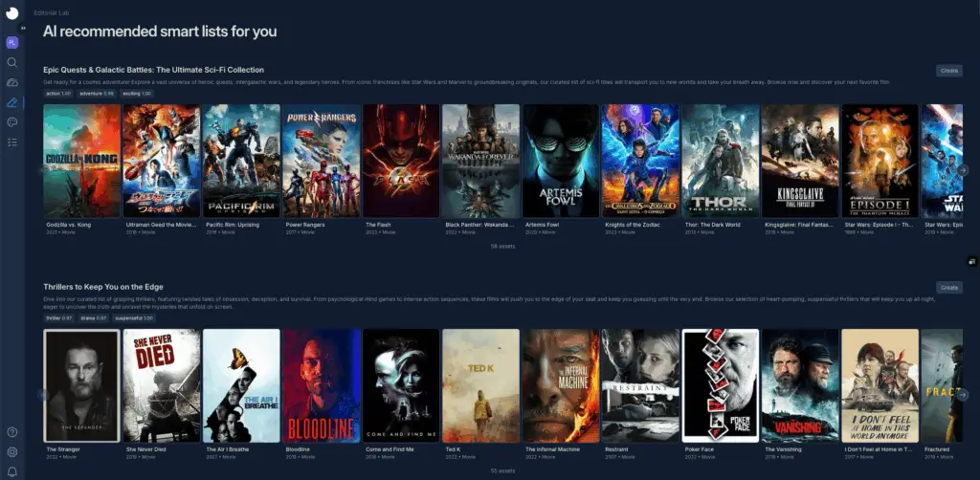This screenshot has width=980, height=480.
Task: Click the drama 0.97 tag
Action: click(x=94, y=318)
